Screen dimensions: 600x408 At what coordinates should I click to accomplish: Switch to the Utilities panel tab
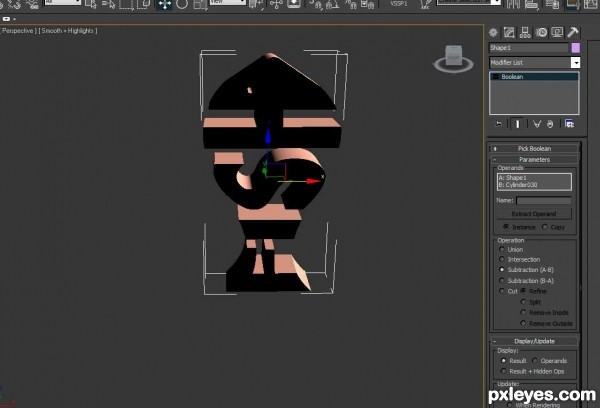point(573,33)
